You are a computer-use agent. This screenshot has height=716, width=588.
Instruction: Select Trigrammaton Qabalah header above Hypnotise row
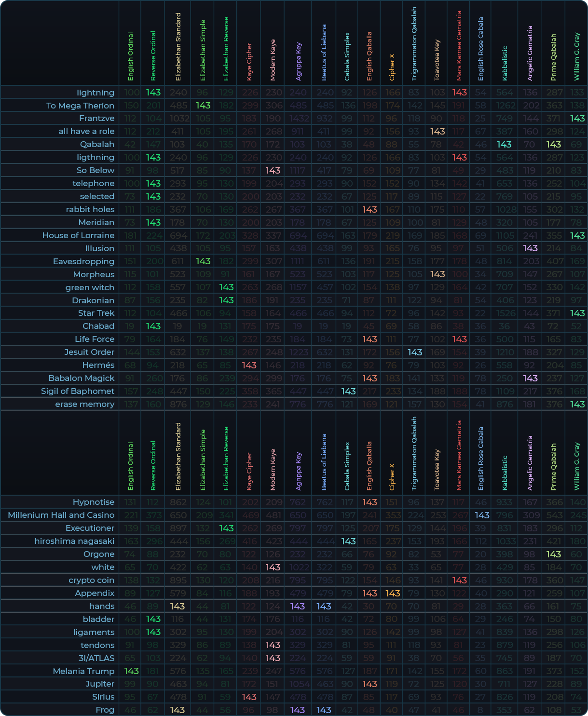(414, 454)
